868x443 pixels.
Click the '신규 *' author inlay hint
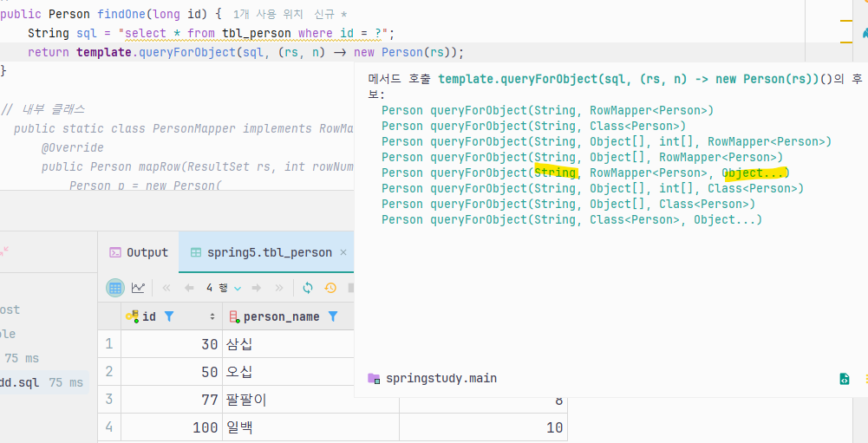pos(330,15)
